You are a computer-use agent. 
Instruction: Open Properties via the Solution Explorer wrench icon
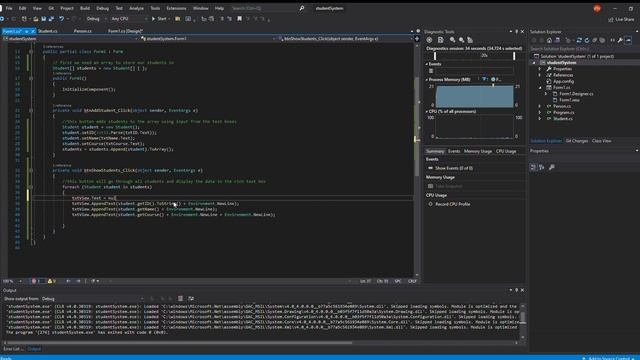(620, 40)
